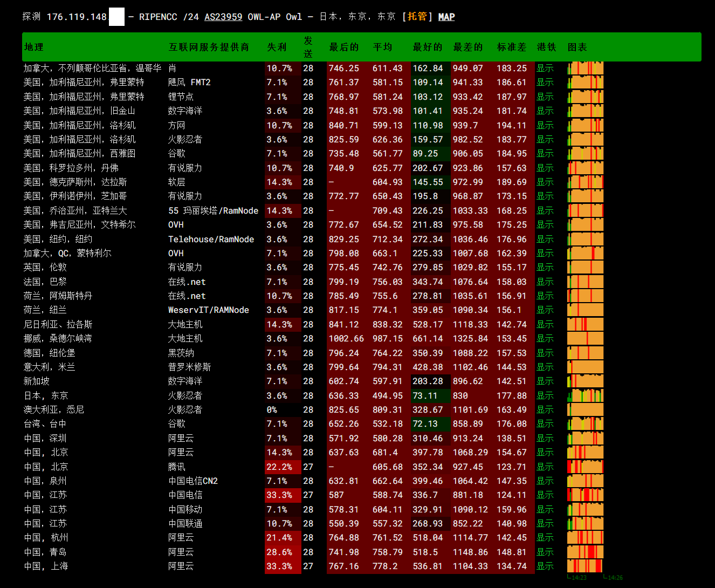Image resolution: width=715 pixels, height=588 pixels.
Task: Click 显示 link for Atlanta RamNode row
Action: (x=545, y=210)
